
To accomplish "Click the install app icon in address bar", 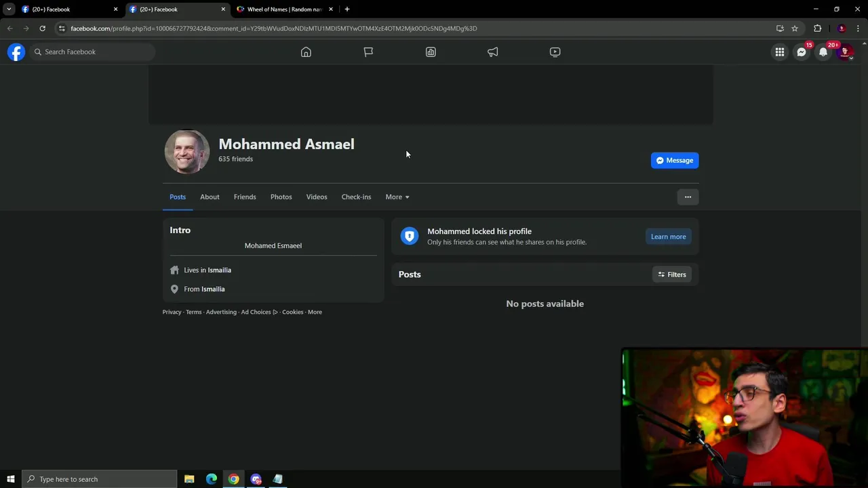I will 780,28.
